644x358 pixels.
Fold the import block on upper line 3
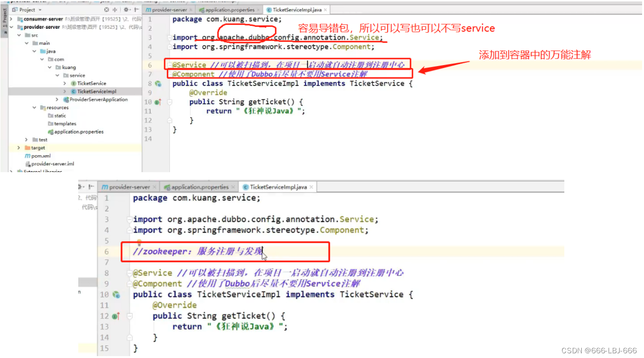point(169,37)
